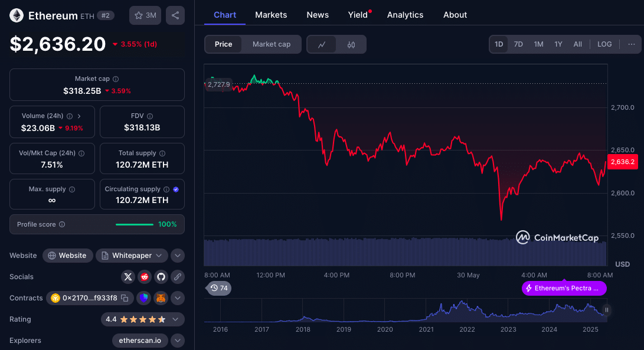Click the Vol/Mkt Cap value 7.51%
The width and height of the screenshot is (644, 350).
pos(52,165)
